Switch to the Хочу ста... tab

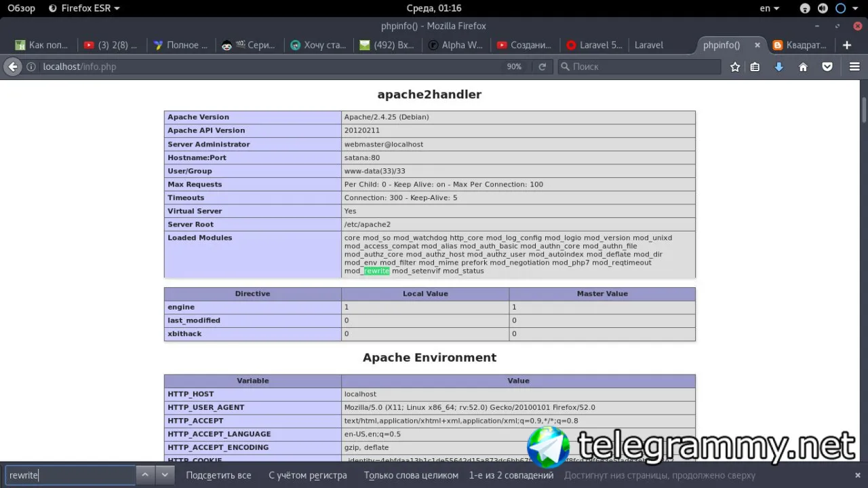(x=318, y=45)
